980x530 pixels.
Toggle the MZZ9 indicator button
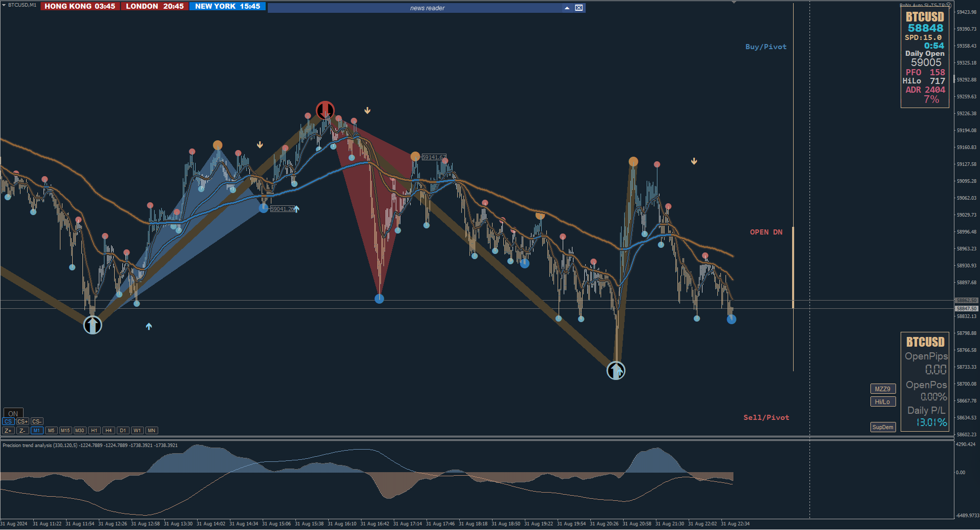click(883, 389)
